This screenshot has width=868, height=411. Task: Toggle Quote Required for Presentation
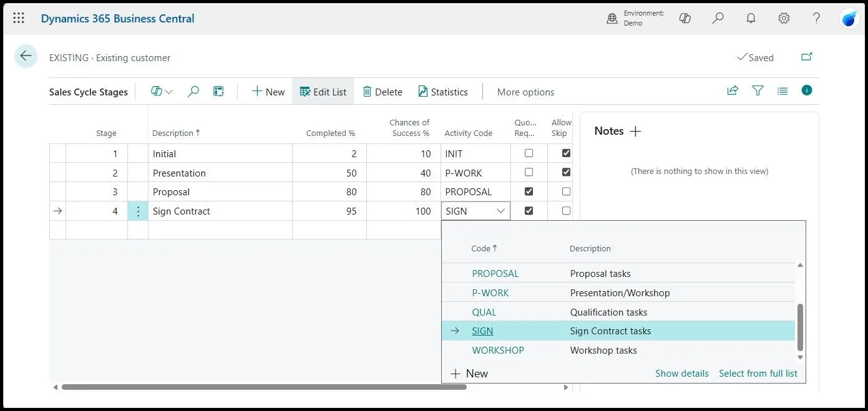click(x=529, y=172)
